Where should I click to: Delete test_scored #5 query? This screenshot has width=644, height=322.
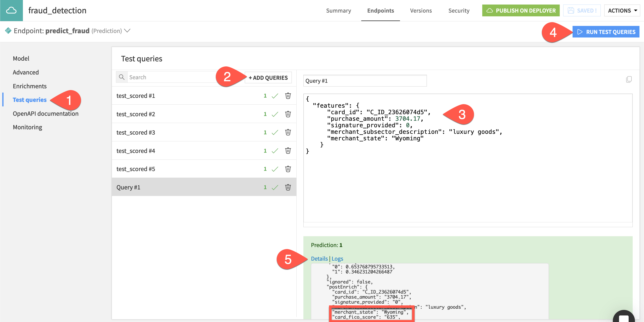point(288,169)
